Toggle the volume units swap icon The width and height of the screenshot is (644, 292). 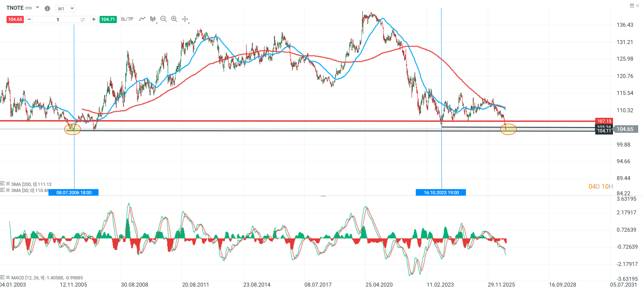pyautogui.click(x=83, y=19)
